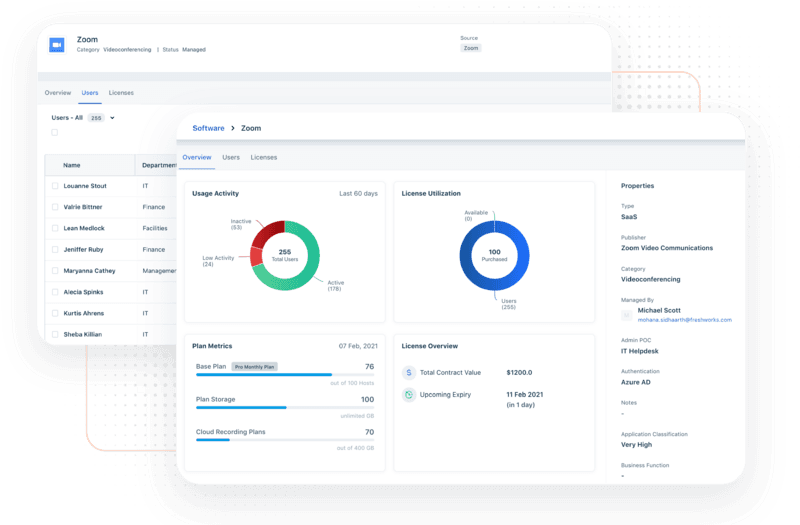The width and height of the screenshot is (800, 525).
Task: Open the Users tab in back window
Action: pyautogui.click(x=90, y=93)
